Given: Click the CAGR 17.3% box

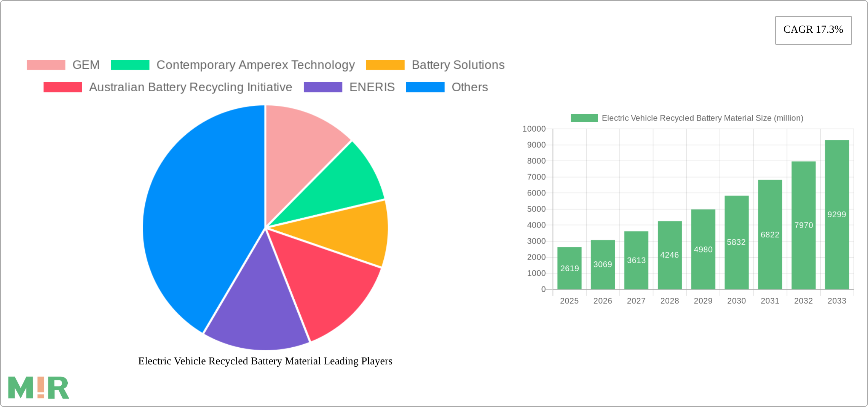Looking at the screenshot, I should tap(813, 30).
